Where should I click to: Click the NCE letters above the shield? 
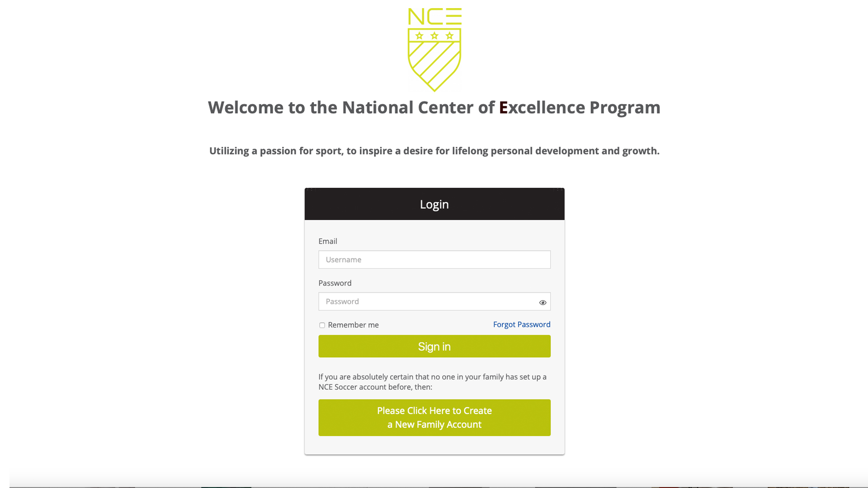434,16
